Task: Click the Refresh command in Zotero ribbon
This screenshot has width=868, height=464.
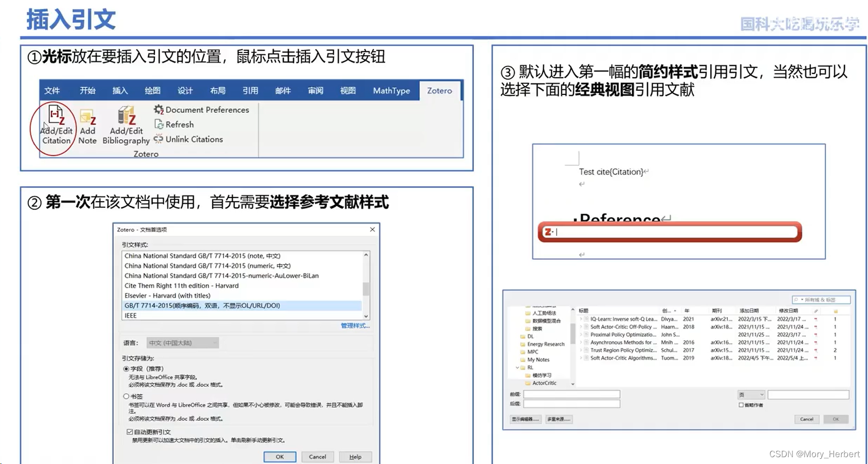Action: pos(174,124)
